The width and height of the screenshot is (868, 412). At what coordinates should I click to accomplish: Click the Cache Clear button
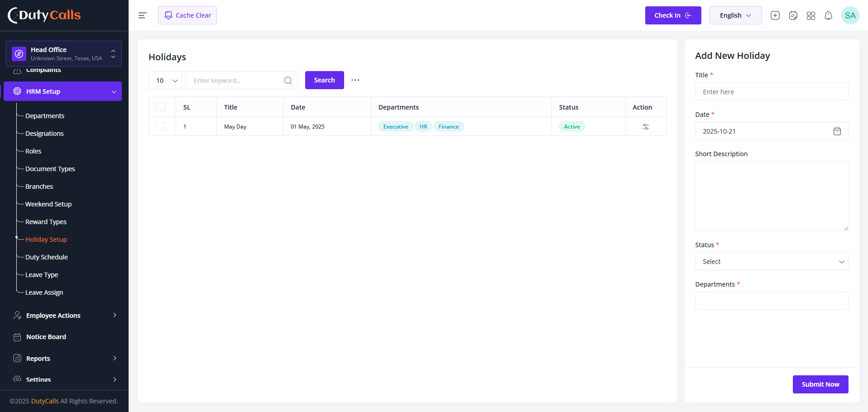(187, 15)
